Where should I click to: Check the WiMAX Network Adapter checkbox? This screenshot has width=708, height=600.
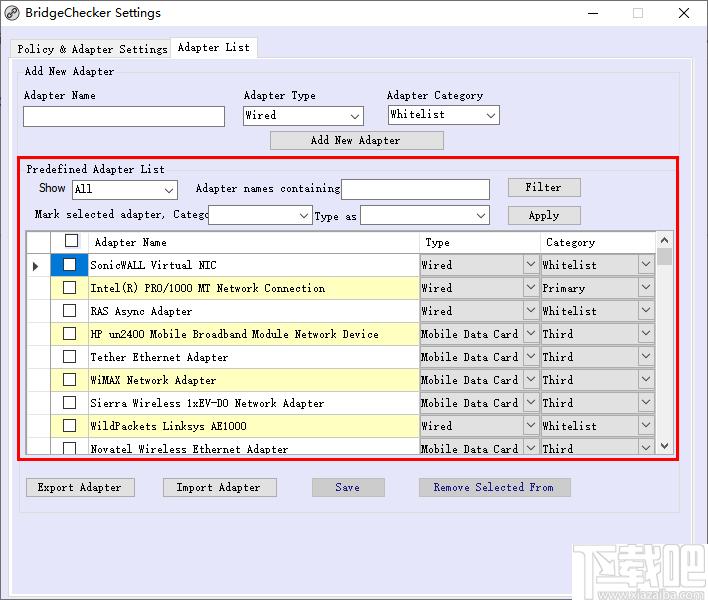coord(70,380)
